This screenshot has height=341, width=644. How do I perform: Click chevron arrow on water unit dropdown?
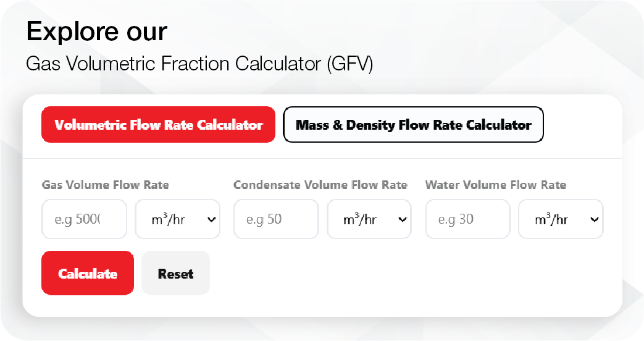pos(595,219)
